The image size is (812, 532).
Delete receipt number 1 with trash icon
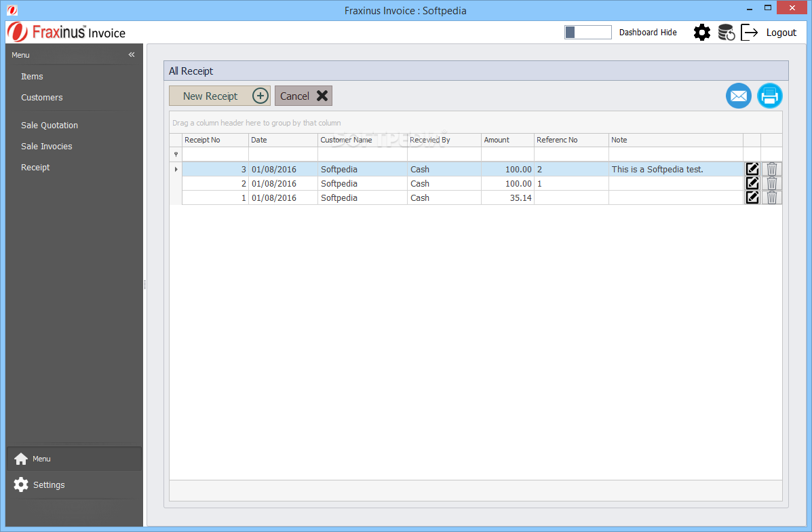pos(771,197)
